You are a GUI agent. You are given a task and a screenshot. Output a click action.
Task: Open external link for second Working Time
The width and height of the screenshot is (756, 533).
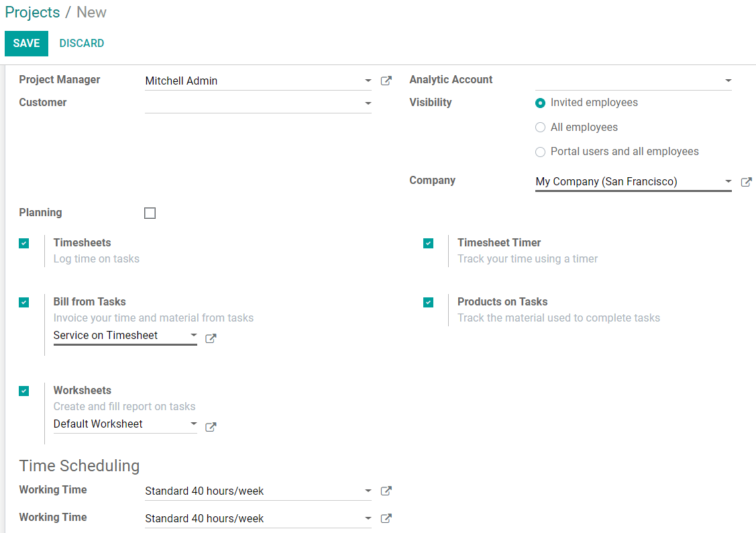click(386, 518)
